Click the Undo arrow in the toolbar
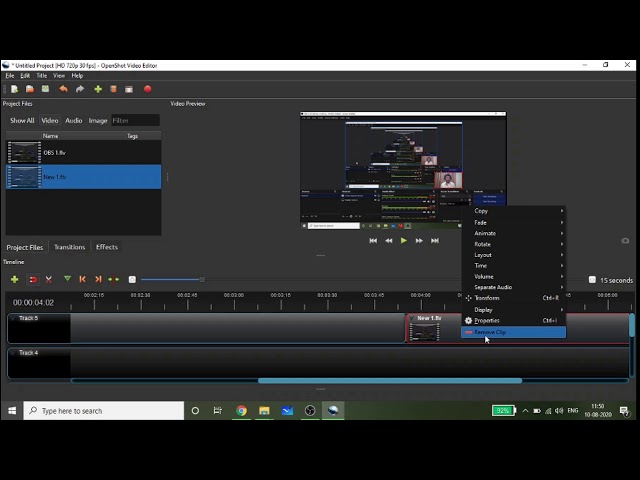 pos(63,89)
